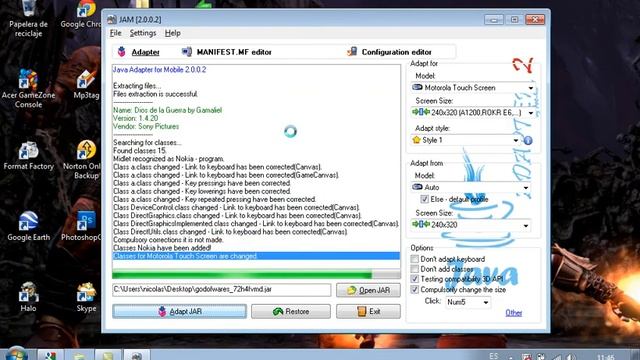Open Chrome from the taskbar

tap(51, 355)
